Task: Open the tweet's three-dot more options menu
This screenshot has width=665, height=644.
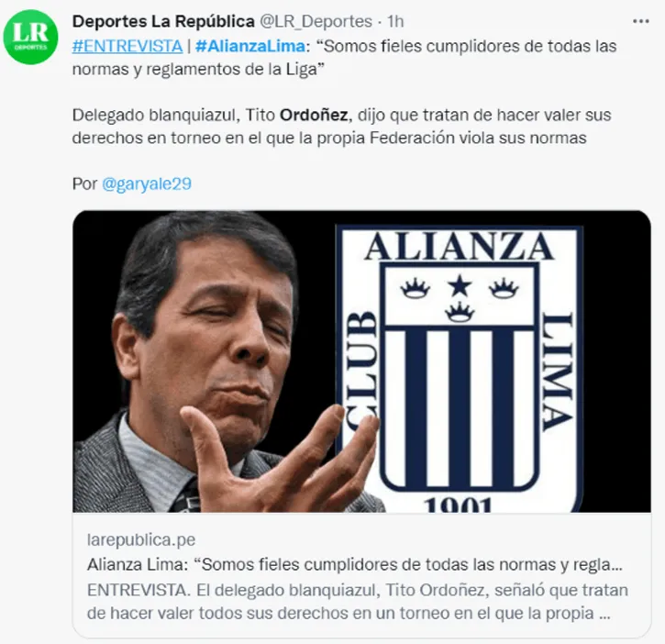Action: [x=640, y=22]
